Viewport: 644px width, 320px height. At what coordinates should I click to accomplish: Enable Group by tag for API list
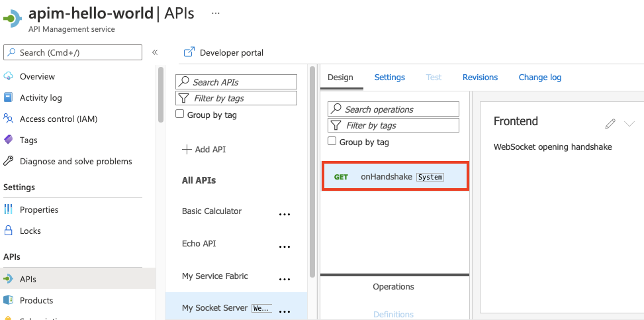coord(179,114)
